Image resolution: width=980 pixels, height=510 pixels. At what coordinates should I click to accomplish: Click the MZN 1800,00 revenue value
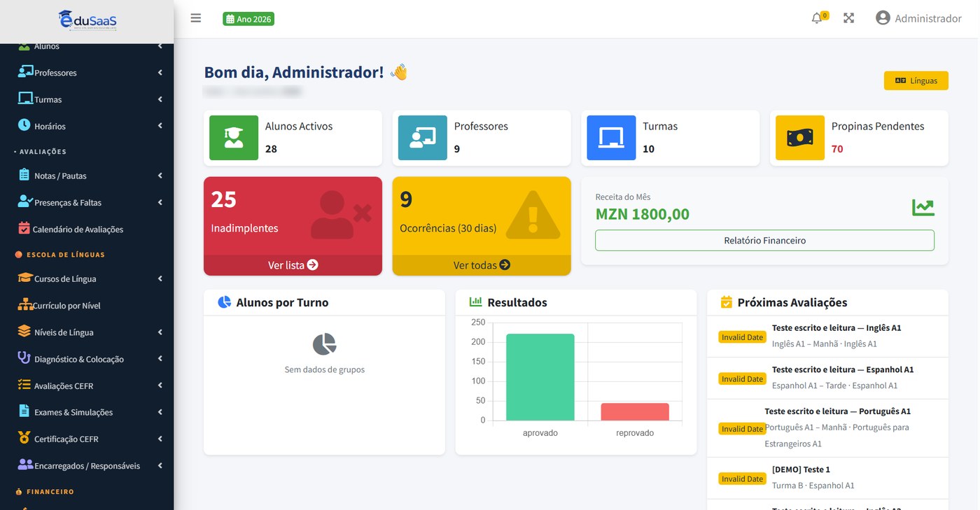click(x=643, y=214)
